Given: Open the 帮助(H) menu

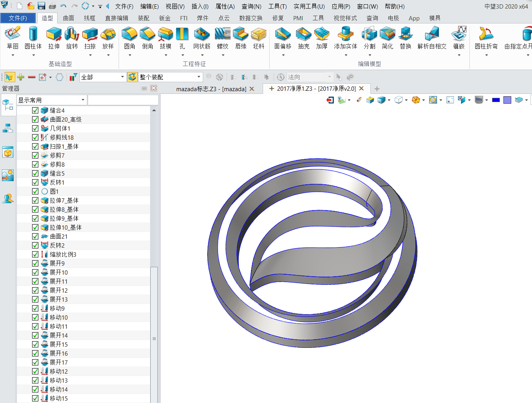Looking at the screenshot, I should (395, 6).
